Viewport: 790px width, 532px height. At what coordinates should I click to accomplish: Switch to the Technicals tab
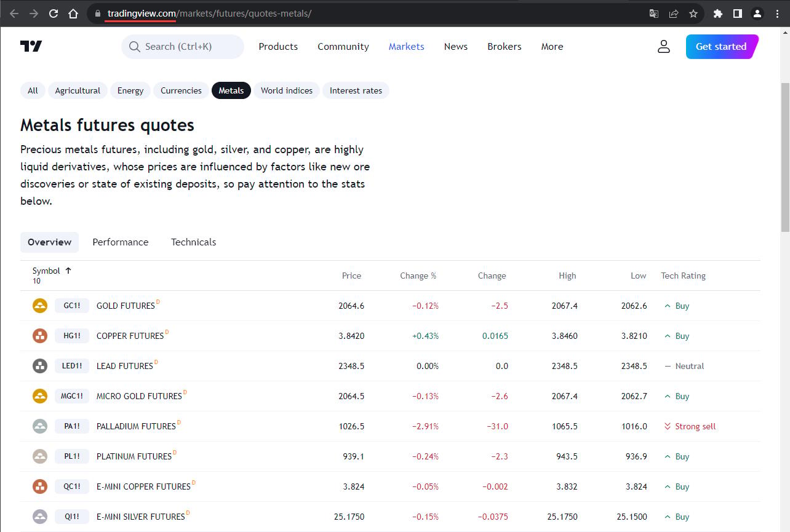pyautogui.click(x=194, y=242)
